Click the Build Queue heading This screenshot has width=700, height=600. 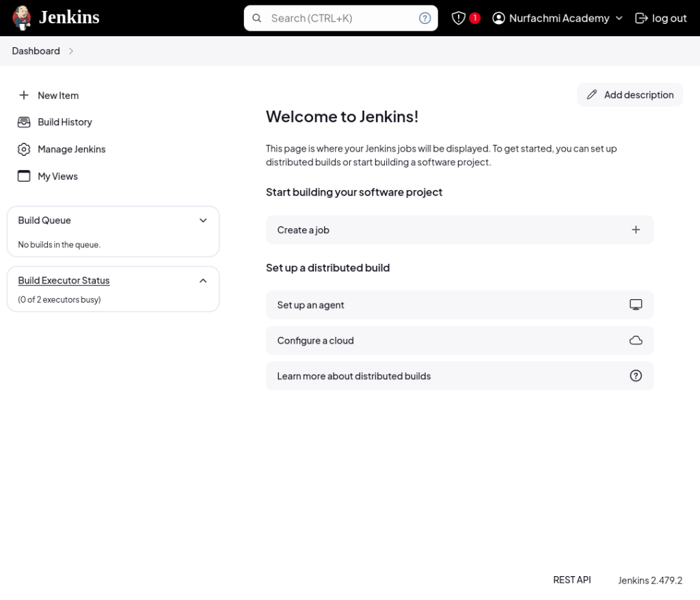44,220
